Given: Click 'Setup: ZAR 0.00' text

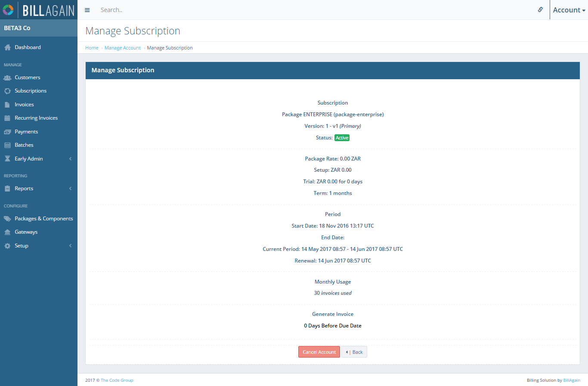Looking at the screenshot, I should (x=333, y=170).
